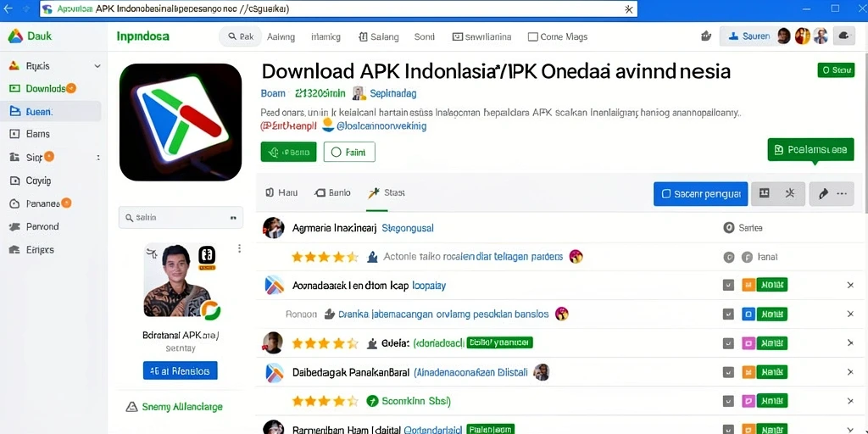Viewport: 868px width, 434px height.
Task: Click the green circle icon before Scomkinn
Action: 372,401
